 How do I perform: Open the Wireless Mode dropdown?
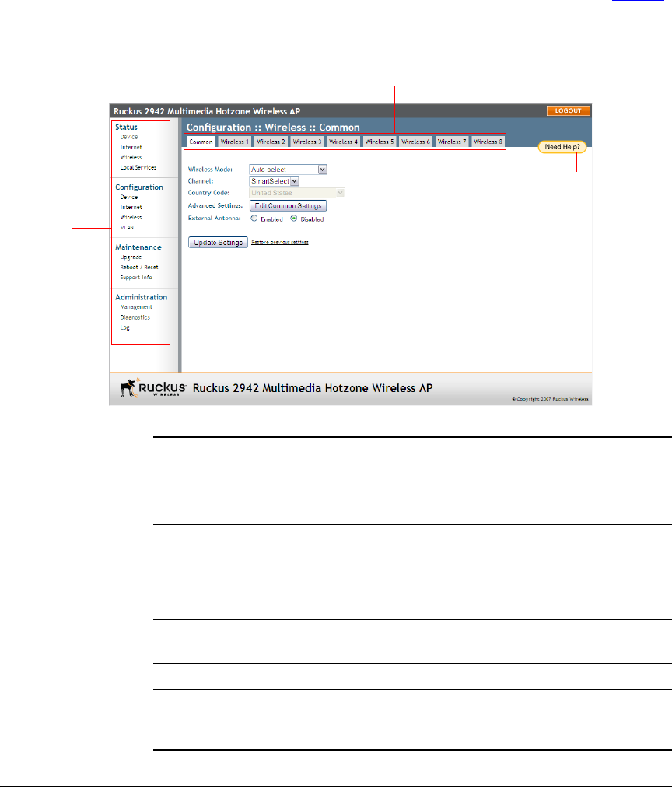point(288,170)
